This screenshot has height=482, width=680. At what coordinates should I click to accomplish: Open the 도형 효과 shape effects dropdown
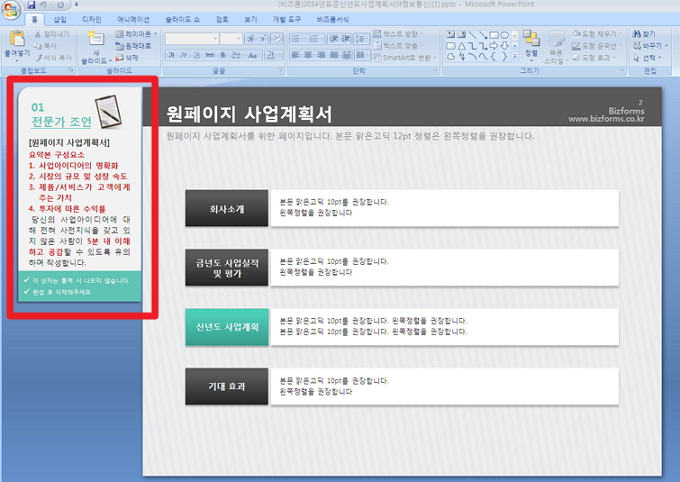coord(594,57)
